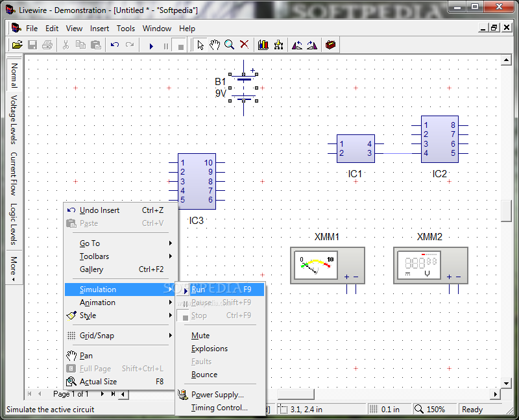Click the vertical scrollbar down arrow
The height and width of the screenshot is (420, 519).
coord(506,383)
